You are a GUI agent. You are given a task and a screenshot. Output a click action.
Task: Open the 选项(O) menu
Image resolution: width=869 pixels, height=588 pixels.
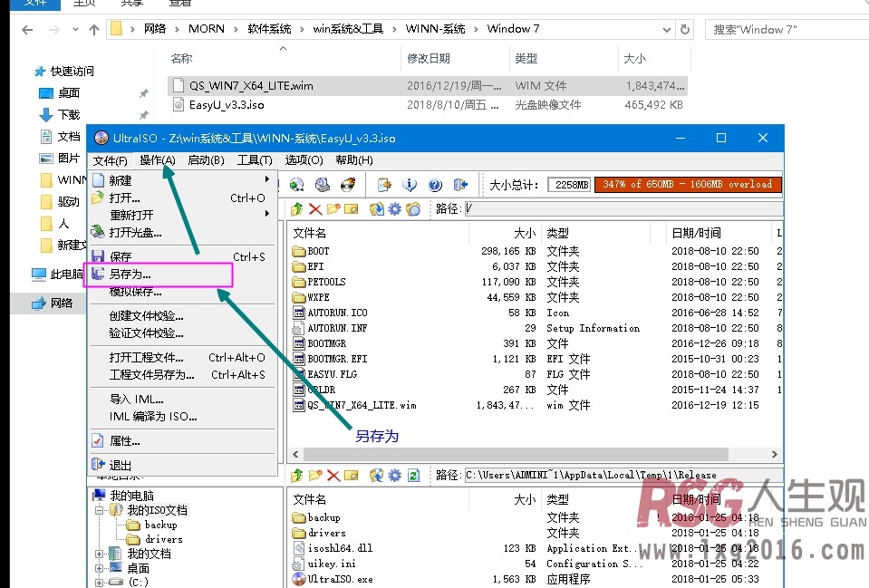(304, 160)
